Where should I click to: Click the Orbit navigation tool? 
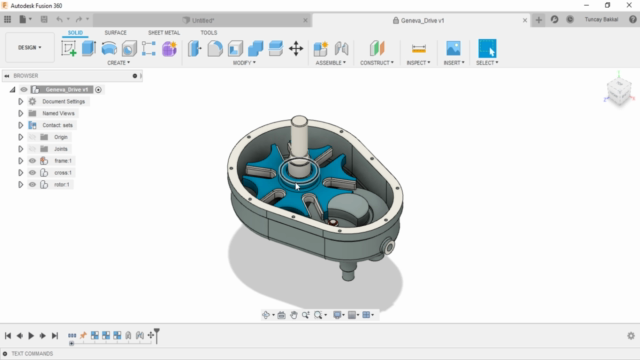click(x=266, y=315)
